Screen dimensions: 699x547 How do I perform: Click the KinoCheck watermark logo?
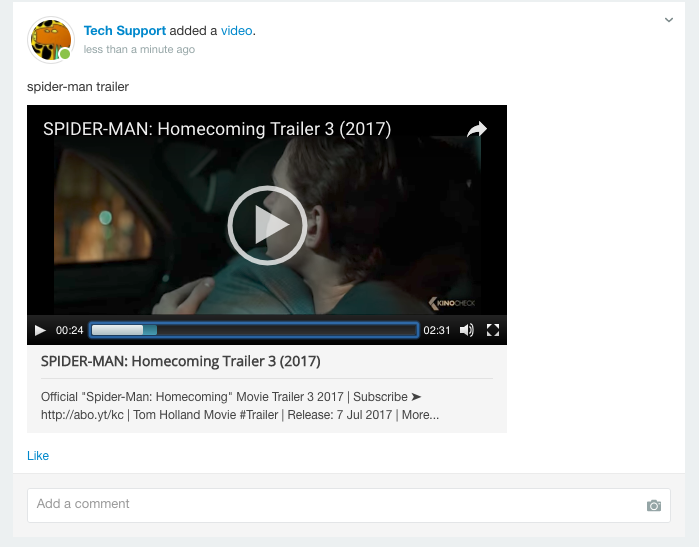pos(452,303)
